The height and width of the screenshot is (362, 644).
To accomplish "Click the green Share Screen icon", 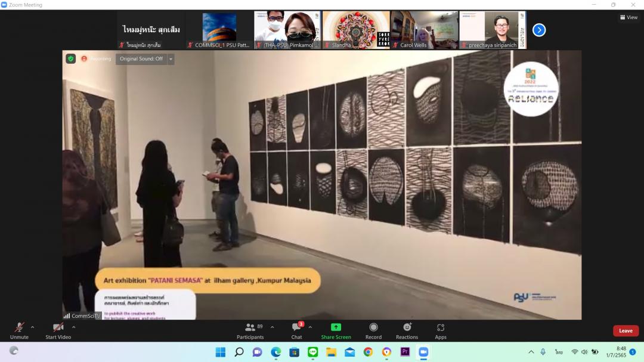I will pyautogui.click(x=336, y=327).
